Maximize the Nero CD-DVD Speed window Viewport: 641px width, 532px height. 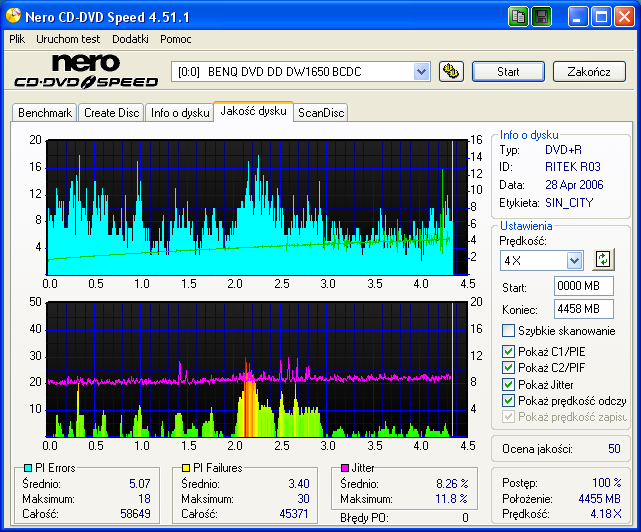601,17
